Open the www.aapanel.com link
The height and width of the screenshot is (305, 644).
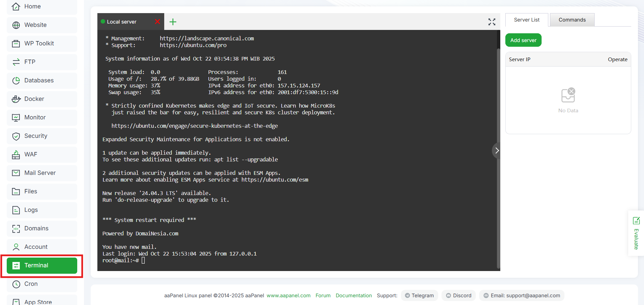coord(288,296)
